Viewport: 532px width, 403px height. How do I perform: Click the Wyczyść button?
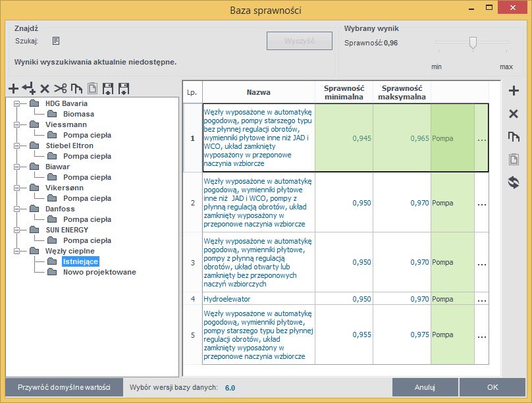(299, 41)
